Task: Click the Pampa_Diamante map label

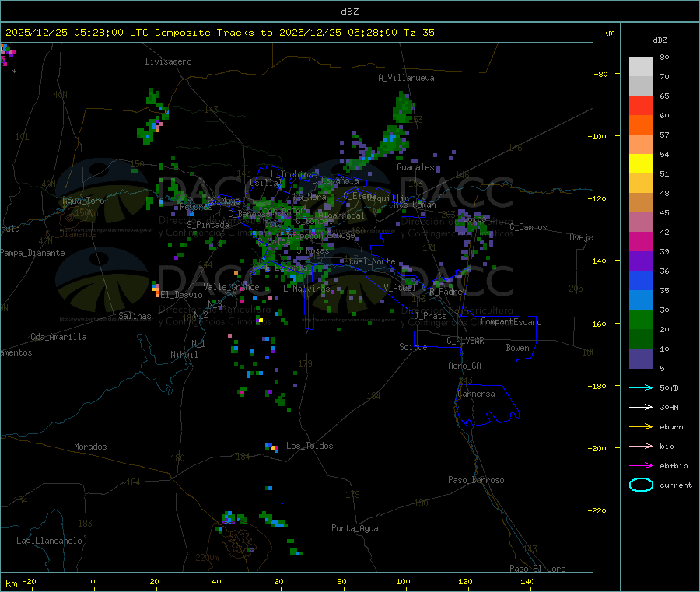Action: tap(32, 253)
